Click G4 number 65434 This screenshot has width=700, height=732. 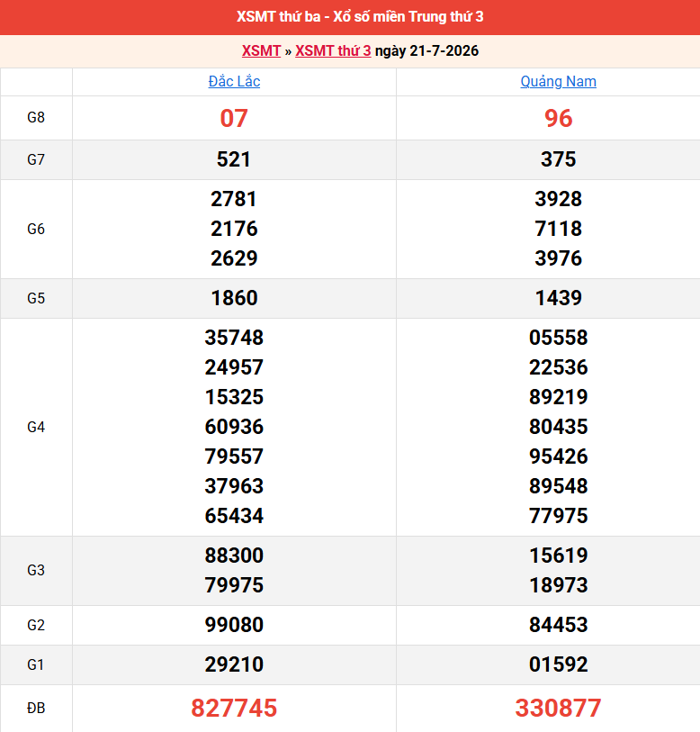point(234,516)
